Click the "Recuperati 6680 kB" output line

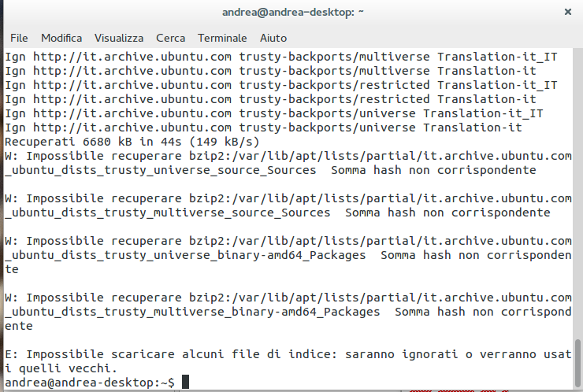tap(132, 142)
